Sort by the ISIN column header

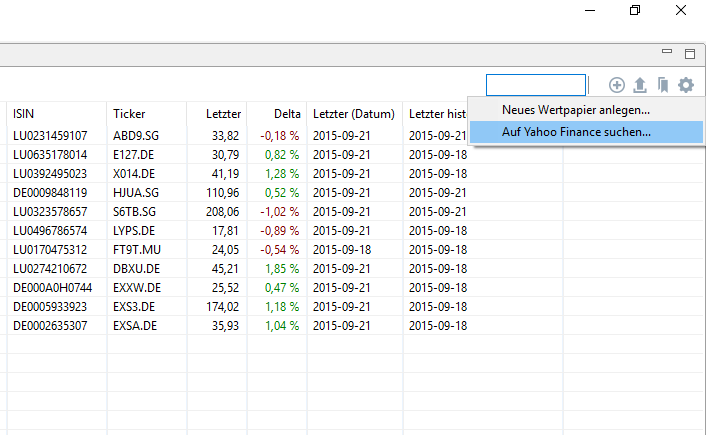click(x=56, y=114)
